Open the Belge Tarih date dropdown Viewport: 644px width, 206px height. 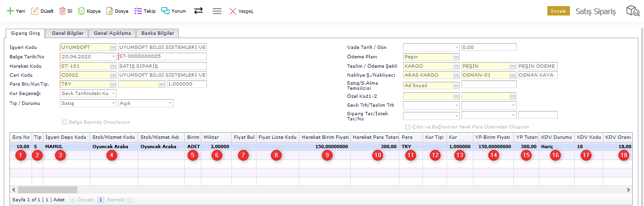113,56
